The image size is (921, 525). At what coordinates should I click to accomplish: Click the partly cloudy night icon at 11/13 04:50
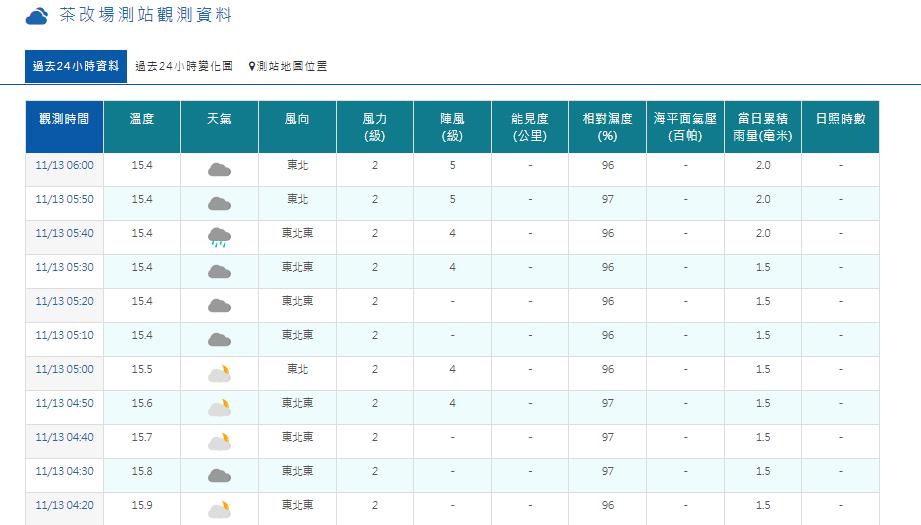coord(219,408)
